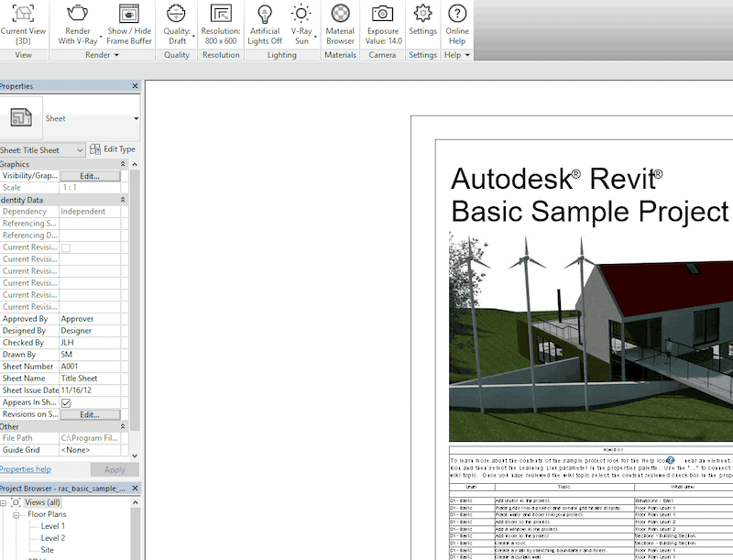Open the Render With V-Ray dropdown arrow
The image size is (733, 560).
[101, 37]
